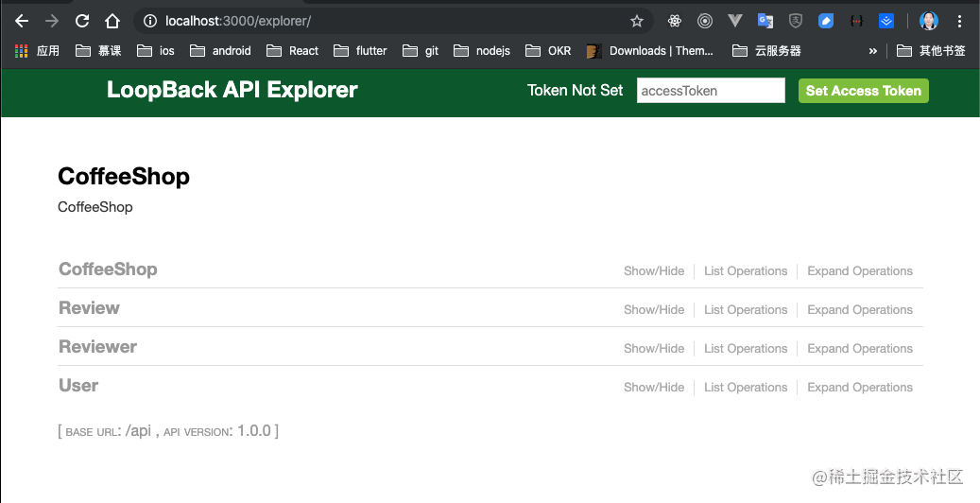Open the 云服务器 bookmark folder
The width and height of the screenshot is (980, 503).
[766, 51]
